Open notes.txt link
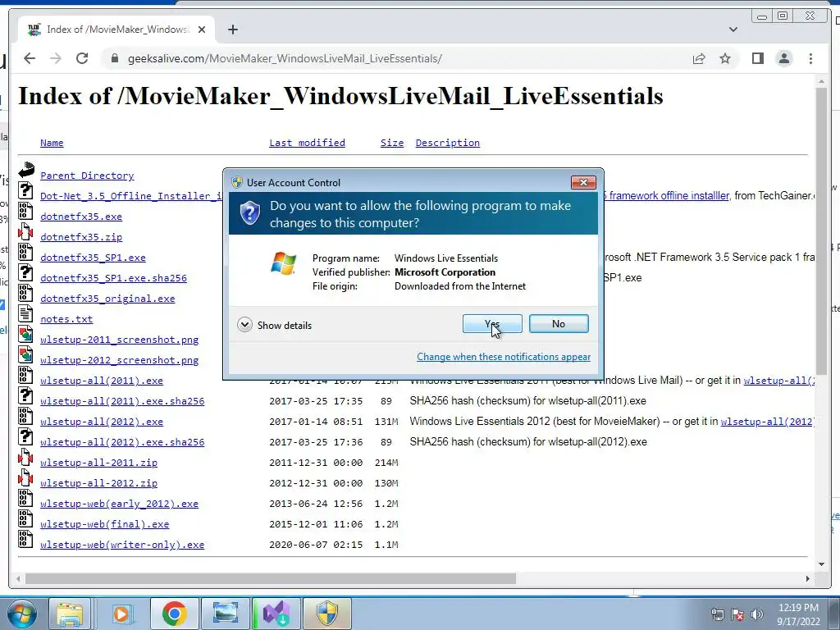The width and height of the screenshot is (840, 630). pos(66,319)
